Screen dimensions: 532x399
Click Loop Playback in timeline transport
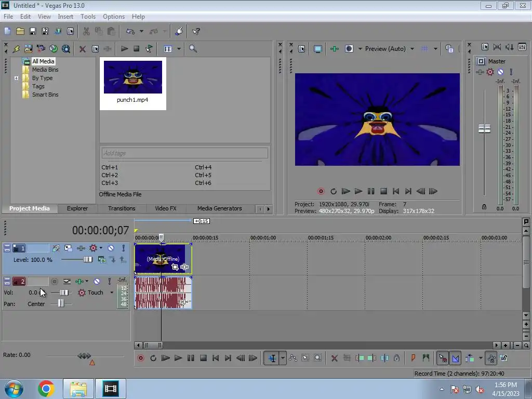tap(153, 358)
